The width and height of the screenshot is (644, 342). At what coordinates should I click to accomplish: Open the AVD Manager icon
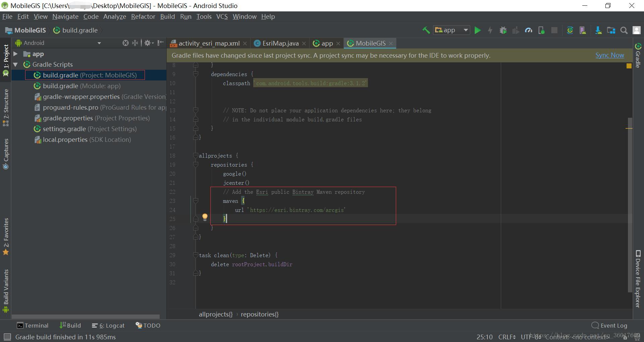pos(583,30)
